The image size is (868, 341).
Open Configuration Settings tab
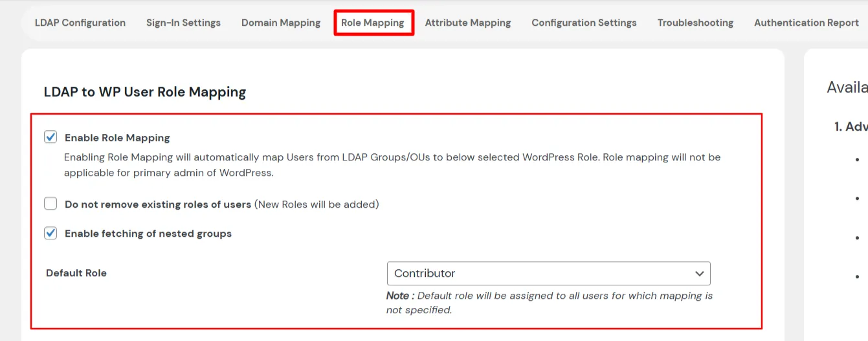584,23
